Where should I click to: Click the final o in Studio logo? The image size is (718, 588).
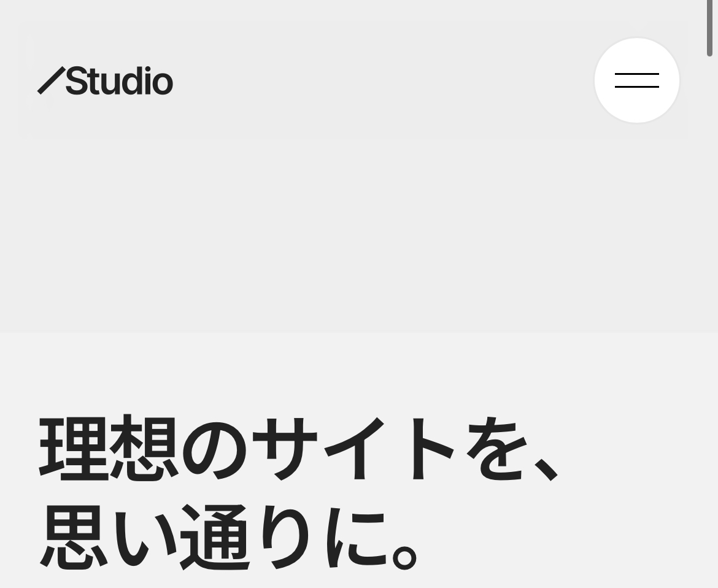point(162,82)
